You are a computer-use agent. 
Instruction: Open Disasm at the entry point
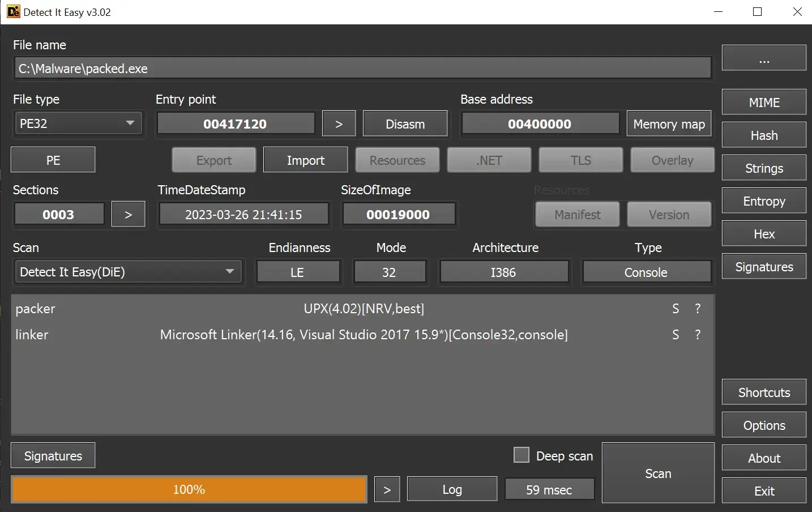(405, 124)
